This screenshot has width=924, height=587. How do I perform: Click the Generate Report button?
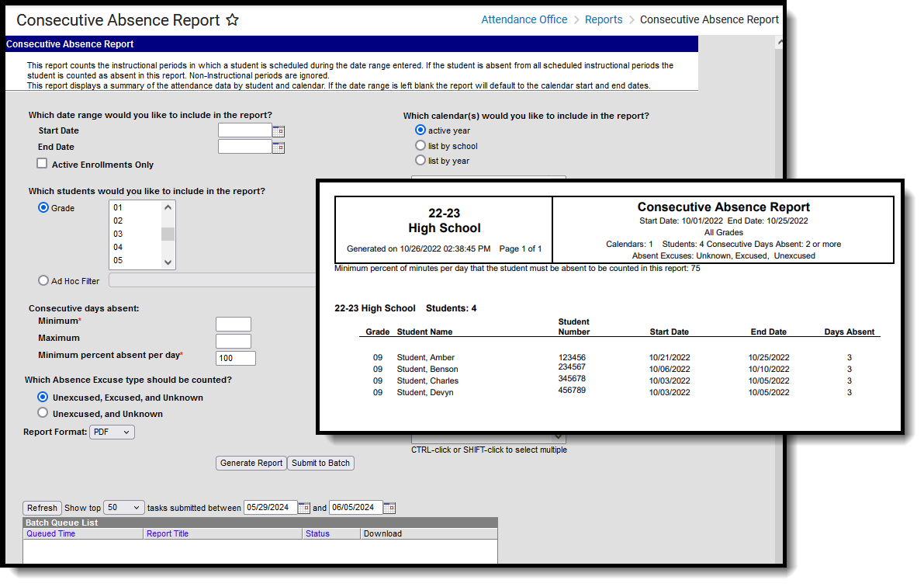[251, 463]
